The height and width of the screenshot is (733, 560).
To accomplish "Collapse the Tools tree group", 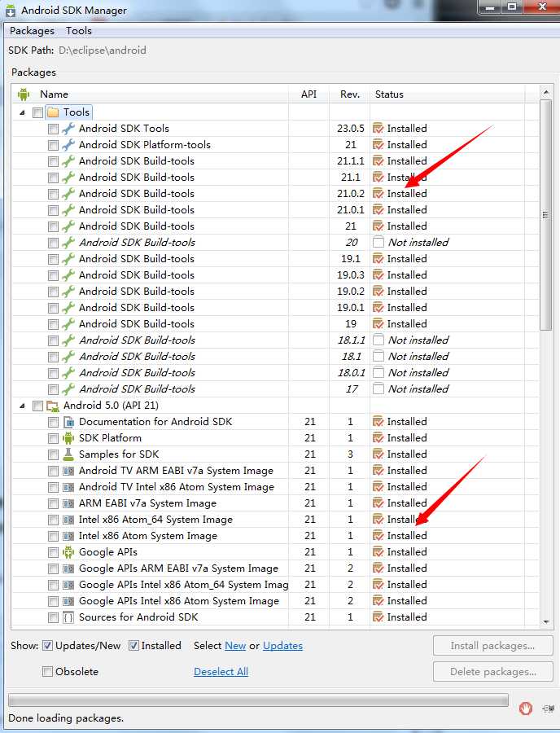I will [x=22, y=112].
